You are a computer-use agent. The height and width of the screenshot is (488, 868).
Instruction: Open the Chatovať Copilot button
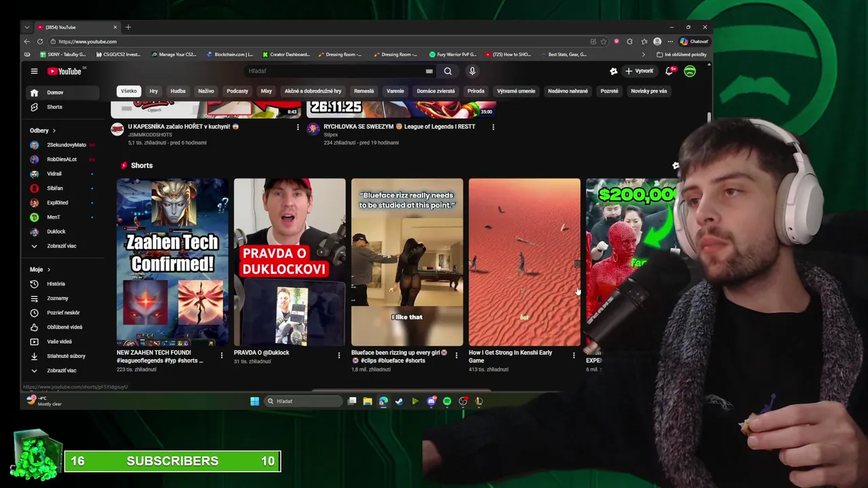click(694, 41)
